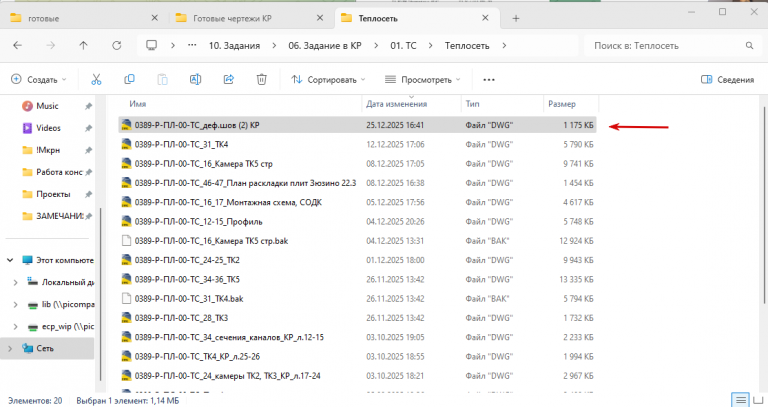Open Music folder in sidebar
This screenshot has height=407, width=768.
pyautogui.click(x=47, y=106)
